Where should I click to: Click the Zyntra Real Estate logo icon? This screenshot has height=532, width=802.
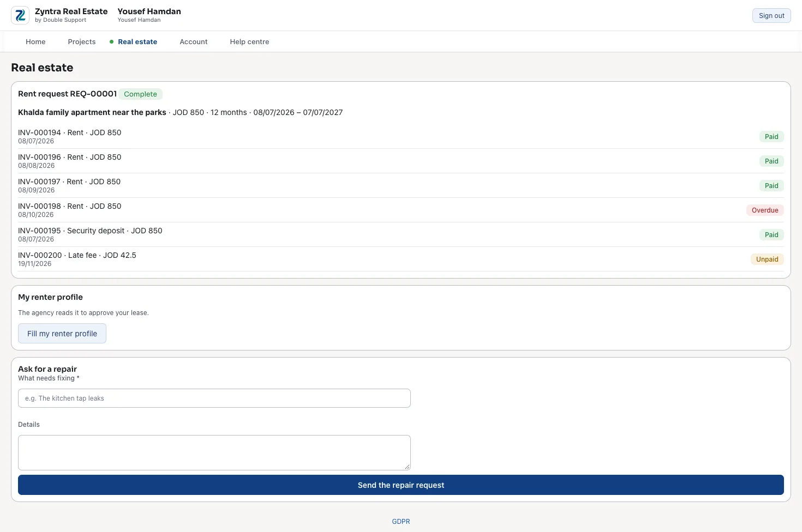(x=20, y=15)
